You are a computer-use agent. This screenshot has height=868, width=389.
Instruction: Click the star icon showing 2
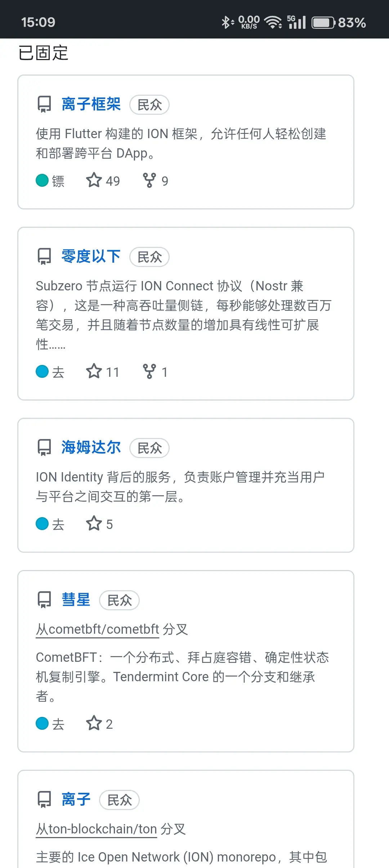pos(94,723)
